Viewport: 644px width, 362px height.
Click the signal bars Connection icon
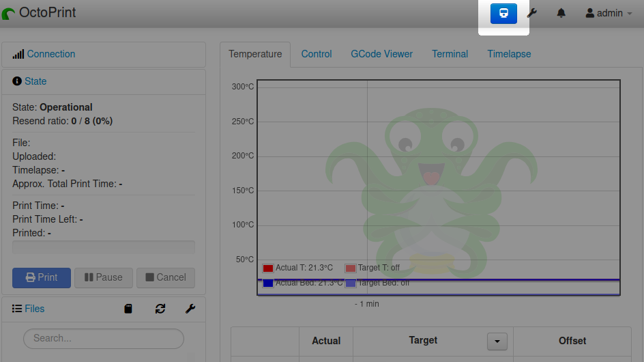pyautogui.click(x=18, y=55)
